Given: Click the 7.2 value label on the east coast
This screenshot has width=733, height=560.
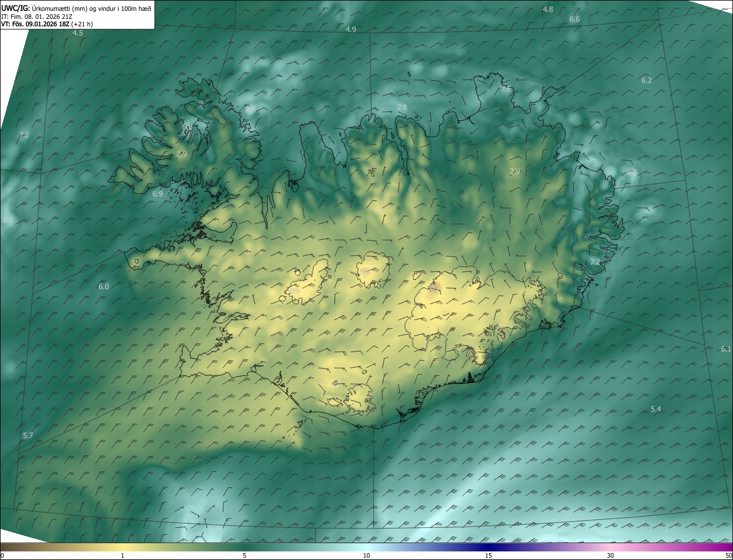Looking at the screenshot, I should point(595,262).
